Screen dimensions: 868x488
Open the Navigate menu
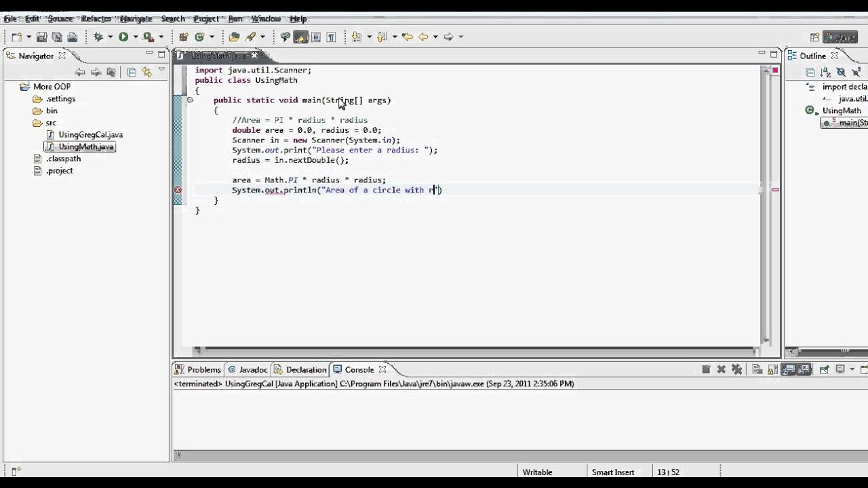(136, 19)
